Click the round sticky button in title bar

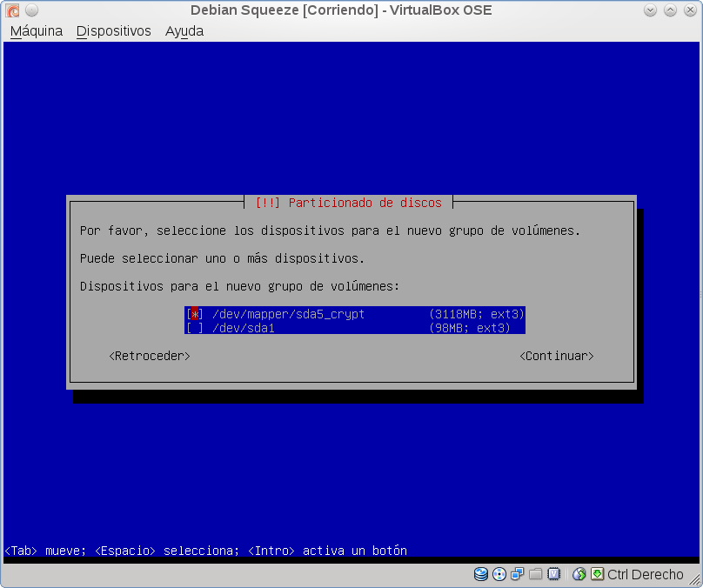(x=32, y=10)
